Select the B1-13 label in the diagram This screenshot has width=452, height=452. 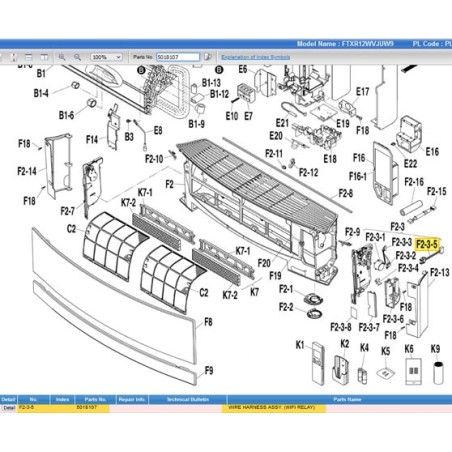[x=211, y=83]
